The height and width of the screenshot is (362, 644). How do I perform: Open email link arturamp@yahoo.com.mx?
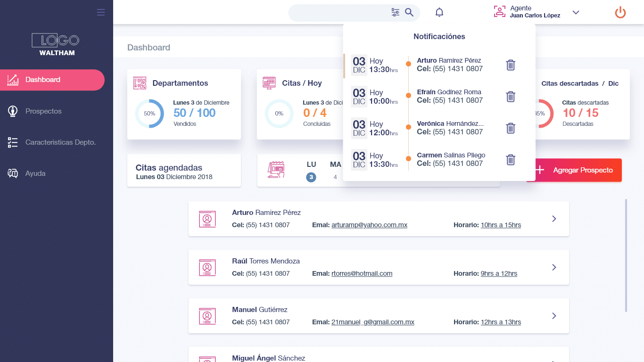[369, 225]
